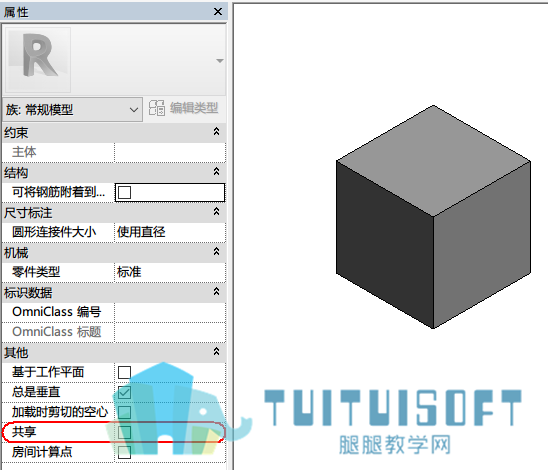This screenshot has height=470, width=548.
Task: Close the 属性 properties panel
Action: click(x=218, y=12)
